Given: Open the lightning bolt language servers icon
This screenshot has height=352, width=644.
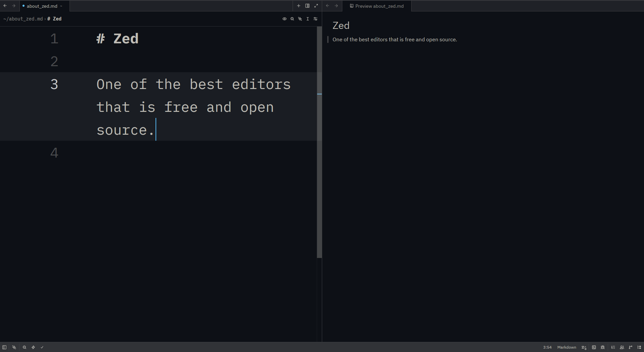Looking at the screenshot, I should (x=33, y=347).
